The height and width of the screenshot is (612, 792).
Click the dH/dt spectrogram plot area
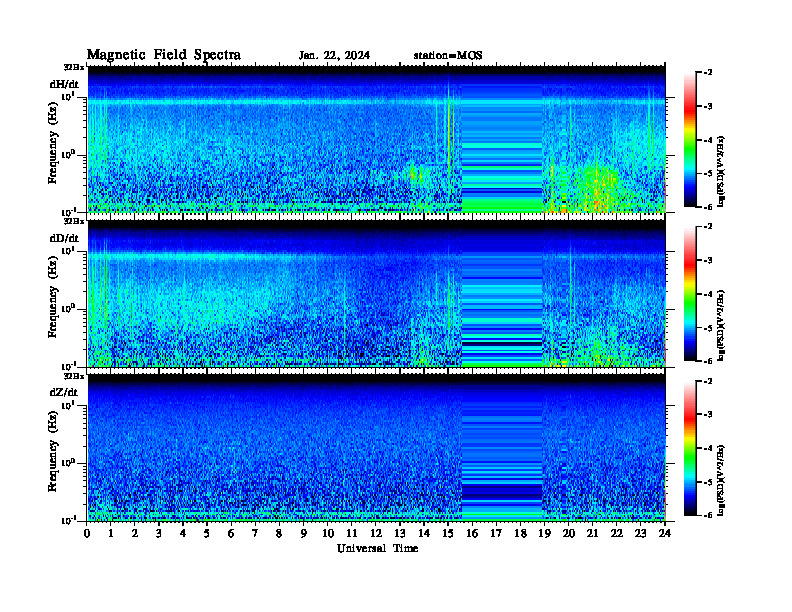(x=377, y=139)
